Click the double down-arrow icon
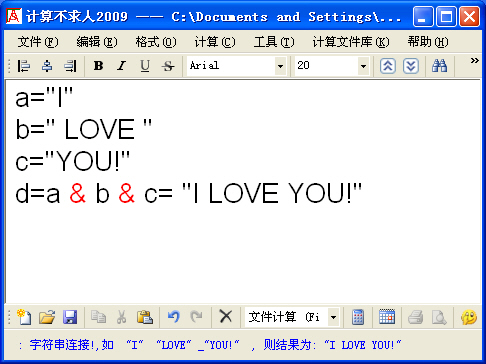 [411, 66]
